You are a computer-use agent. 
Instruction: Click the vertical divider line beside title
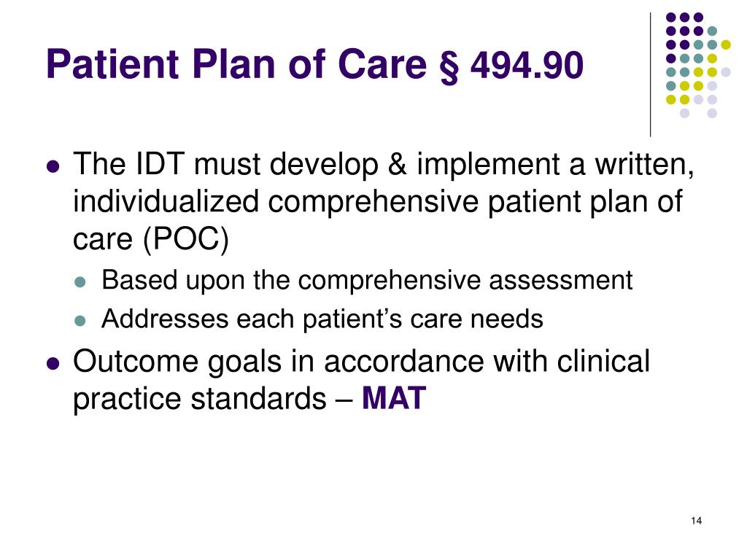point(650,75)
